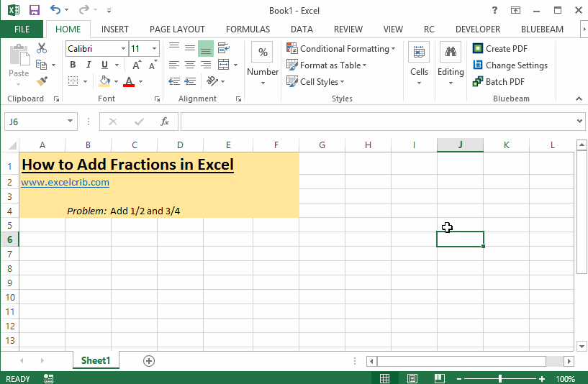Switch to Page Layout view in the status bar
The image size is (588, 384).
click(412, 378)
